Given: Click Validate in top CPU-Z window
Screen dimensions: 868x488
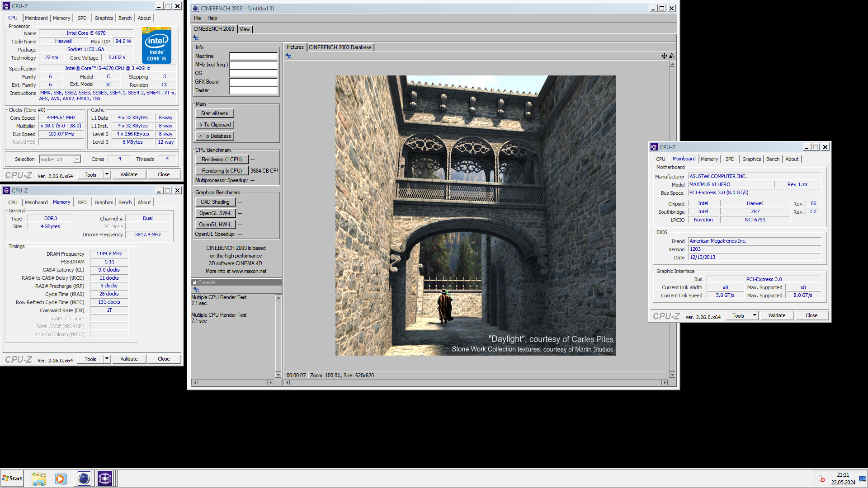Looking at the screenshot, I should 129,174.
